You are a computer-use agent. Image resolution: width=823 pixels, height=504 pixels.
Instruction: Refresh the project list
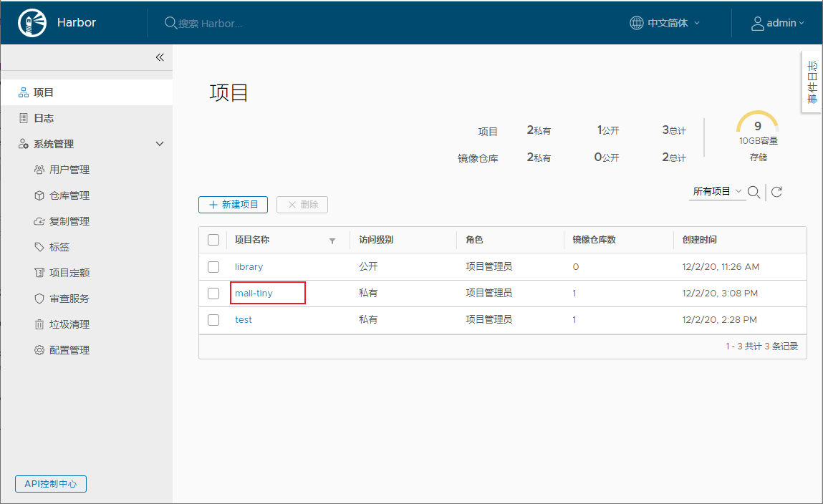(777, 192)
